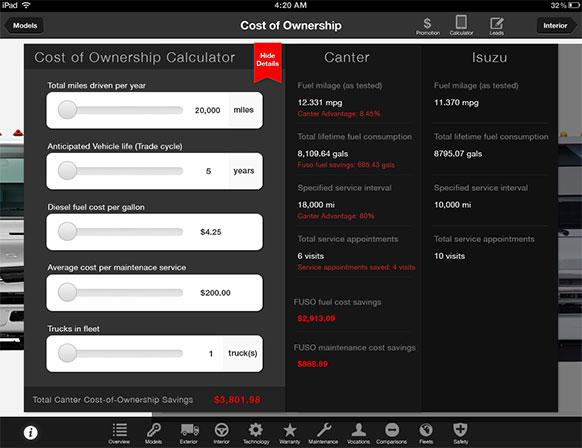The height and width of the screenshot is (448, 582).
Task: Open the Leads icon
Action: click(x=496, y=26)
